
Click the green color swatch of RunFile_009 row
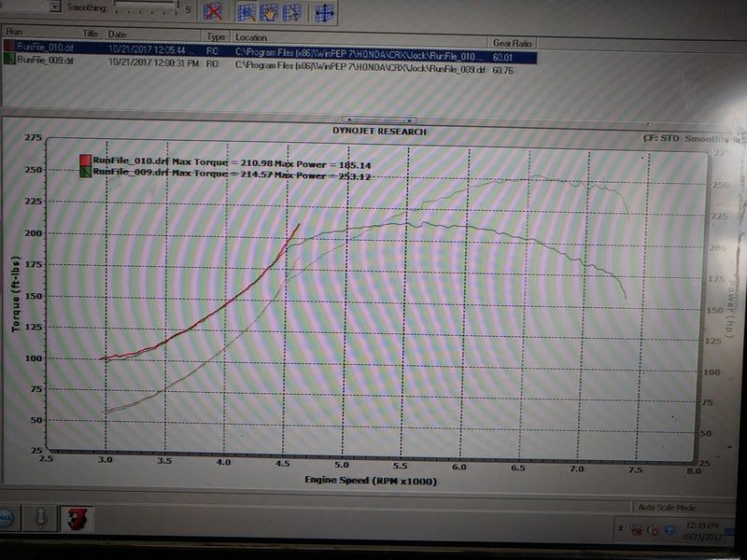(9, 58)
